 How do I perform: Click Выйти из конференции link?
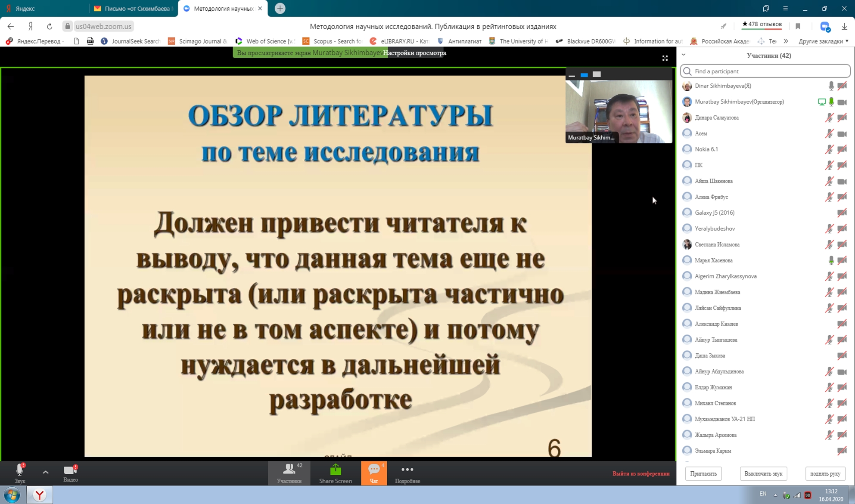641,473
